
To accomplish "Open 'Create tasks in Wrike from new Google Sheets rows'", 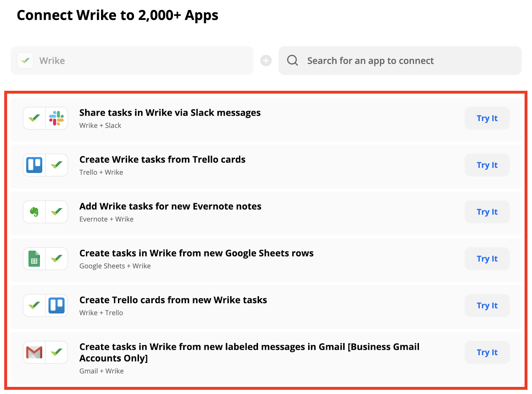I will click(x=196, y=253).
